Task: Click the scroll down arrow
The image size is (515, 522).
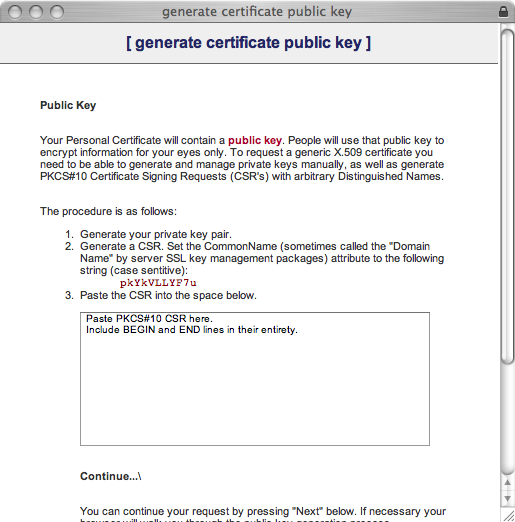Action: (x=507, y=499)
